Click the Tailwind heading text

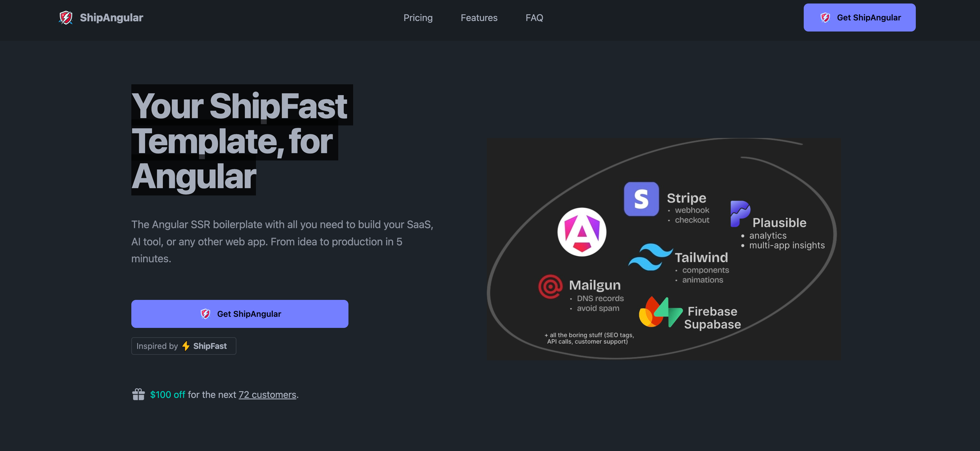[x=701, y=257]
